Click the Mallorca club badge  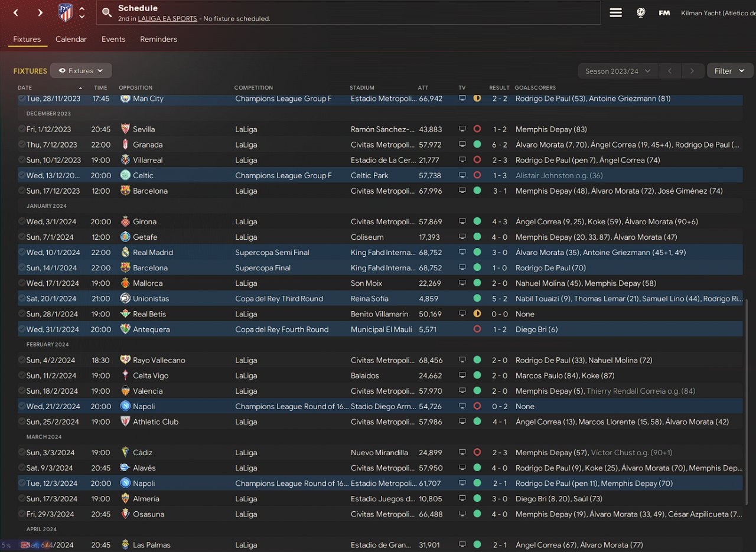(125, 283)
